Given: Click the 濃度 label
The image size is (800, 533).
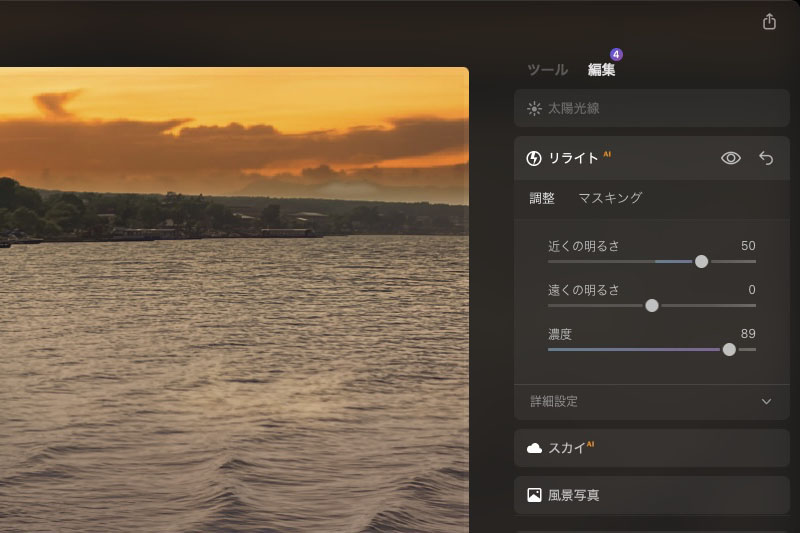Looking at the screenshot, I should [x=560, y=334].
